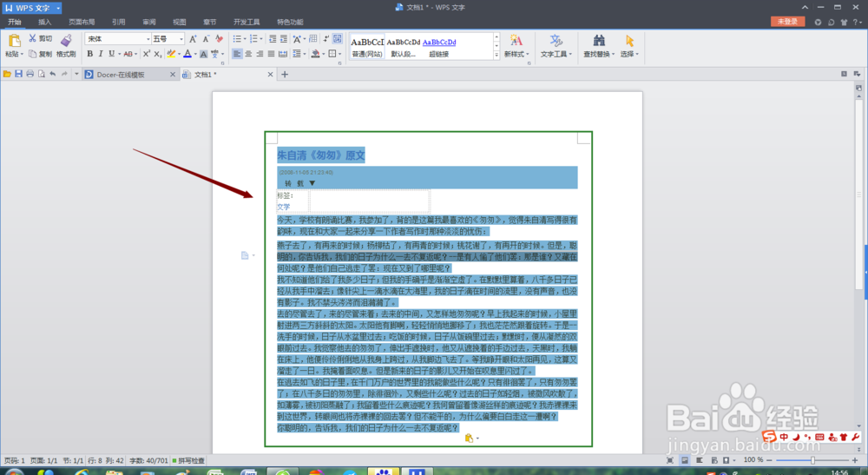Screen dimensions: 868x475
Task: Switch to the 审阅 ribbon tab
Action: point(149,23)
